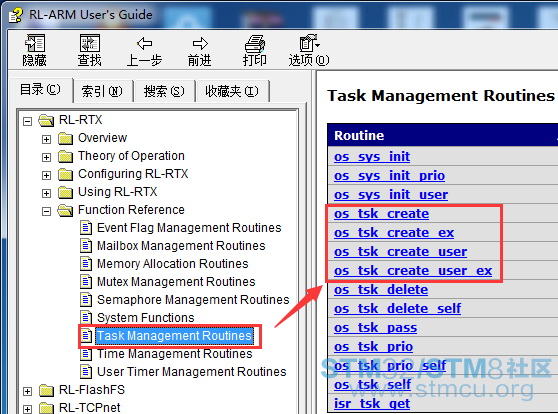Click the Locate (查找) toolbar icon

coord(90,43)
